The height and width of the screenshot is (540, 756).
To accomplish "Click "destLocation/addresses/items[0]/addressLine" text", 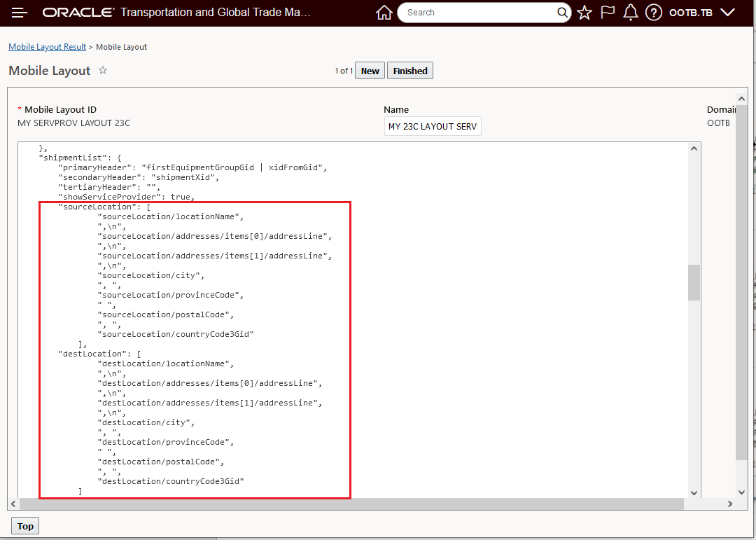I will [210, 383].
